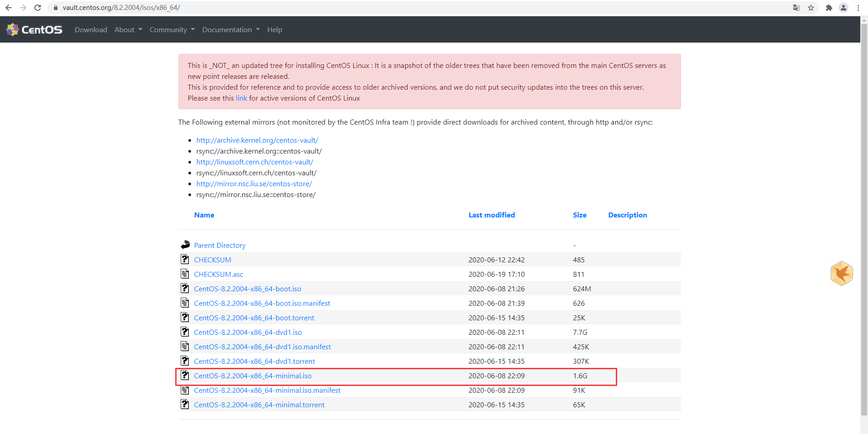Click the text file icon beside CHECKSUM.asc

pyautogui.click(x=185, y=274)
